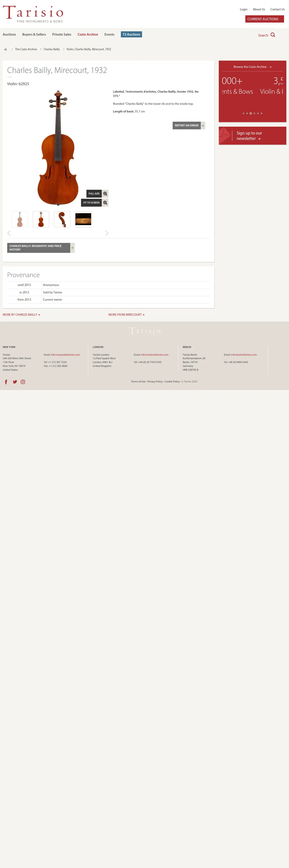Open the Cozio Archive menu
289x868 pixels.
click(88, 34)
